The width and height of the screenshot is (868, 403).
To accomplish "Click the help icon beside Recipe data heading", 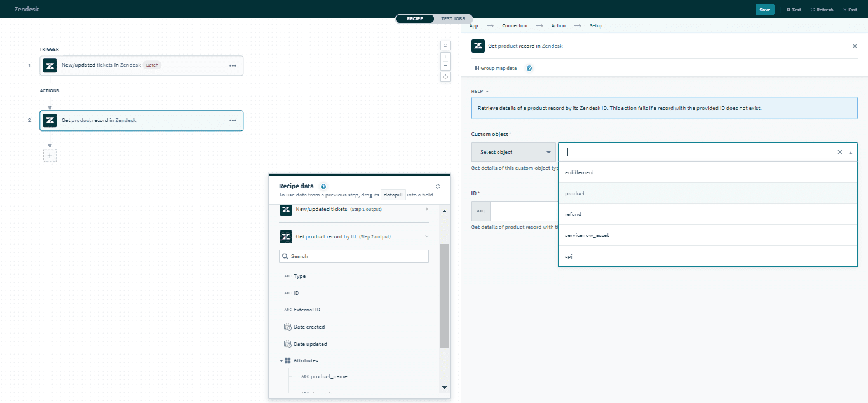I will coord(323,186).
